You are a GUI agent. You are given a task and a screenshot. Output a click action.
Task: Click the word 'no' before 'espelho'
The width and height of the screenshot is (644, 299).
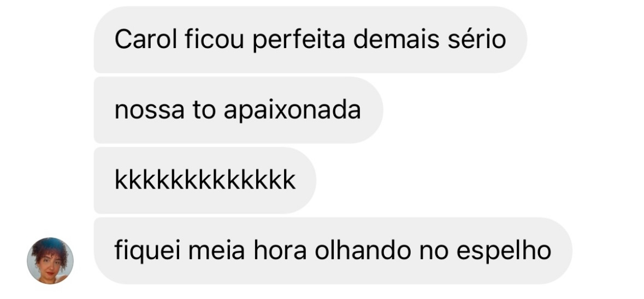[434, 251]
